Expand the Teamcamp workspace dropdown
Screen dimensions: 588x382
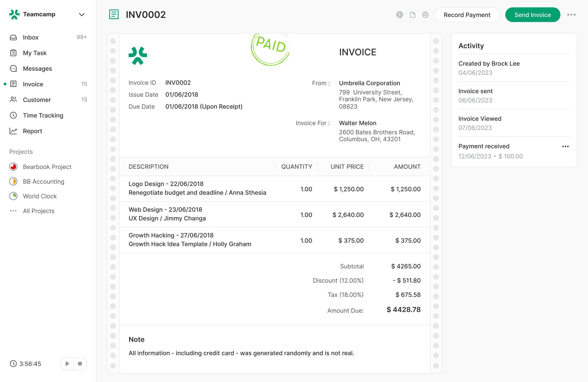click(x=82, y=14)
